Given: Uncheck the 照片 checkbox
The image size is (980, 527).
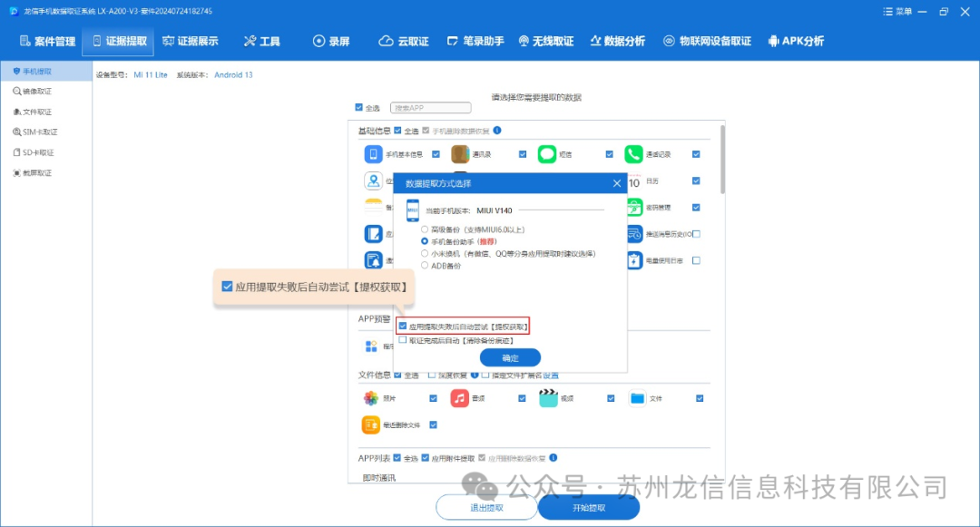Looking at the screenshot, I should 433,398.
